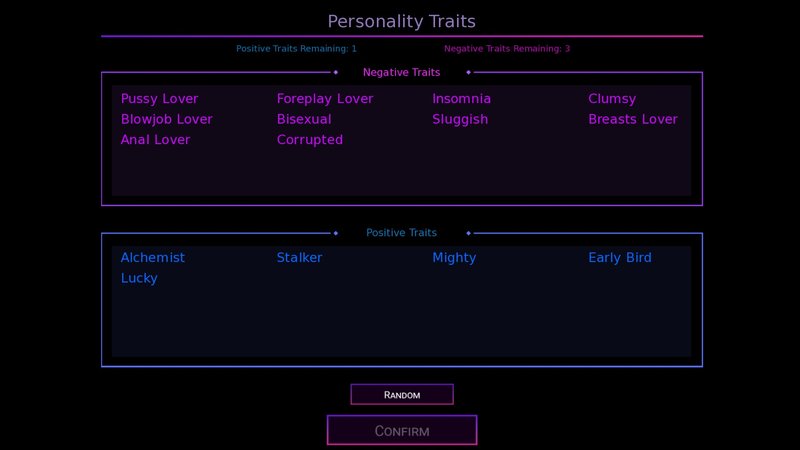This screenshot has width=800, height=450.
Task: Choose the Alchemist positive trait
Action: coord(153,258)
